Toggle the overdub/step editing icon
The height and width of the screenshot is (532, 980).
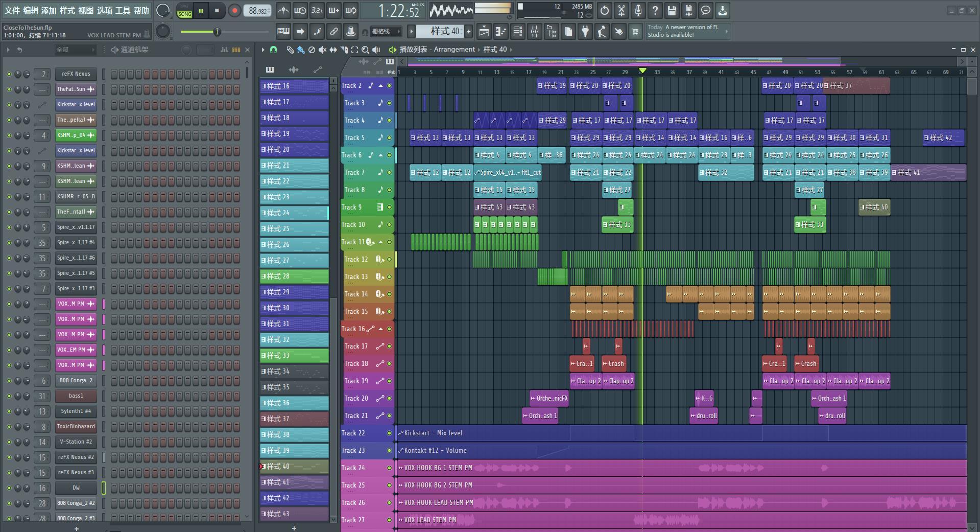click(x=333, y=10)
